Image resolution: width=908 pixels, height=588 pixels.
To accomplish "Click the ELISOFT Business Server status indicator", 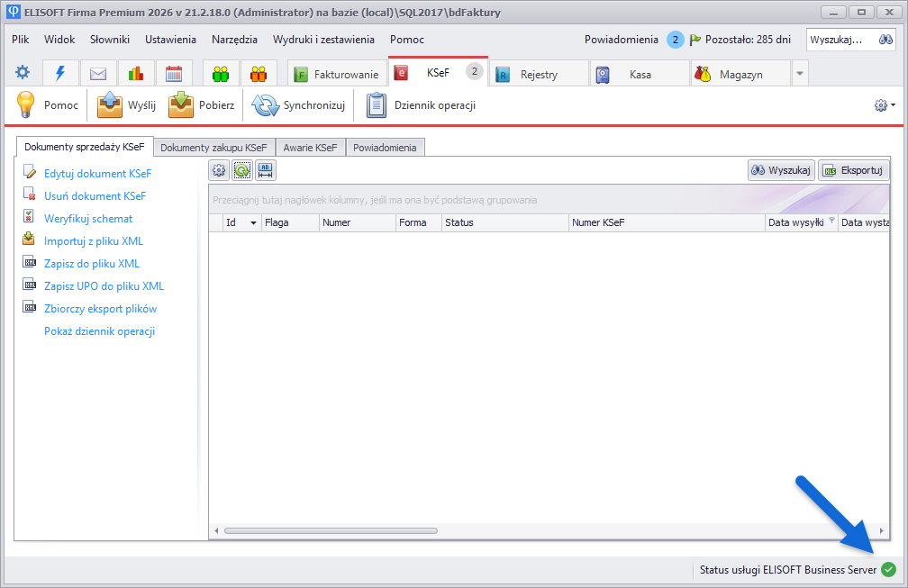I will (888, 569).
